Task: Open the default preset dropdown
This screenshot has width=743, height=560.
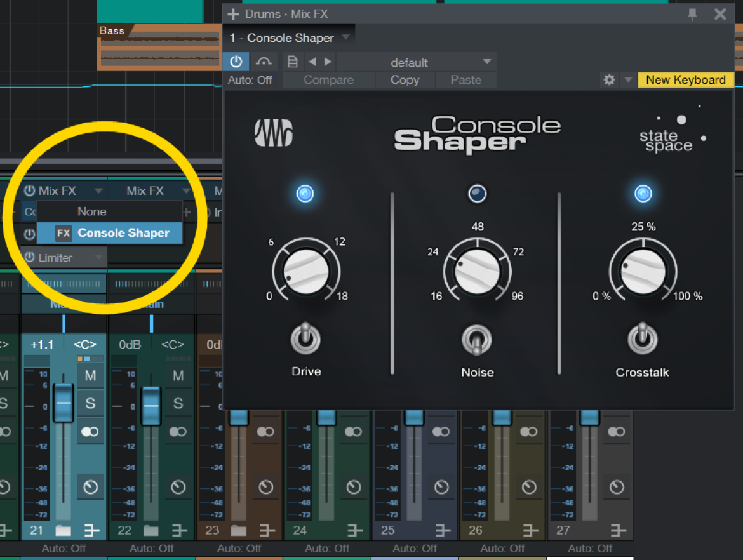Action: [416, 62]
